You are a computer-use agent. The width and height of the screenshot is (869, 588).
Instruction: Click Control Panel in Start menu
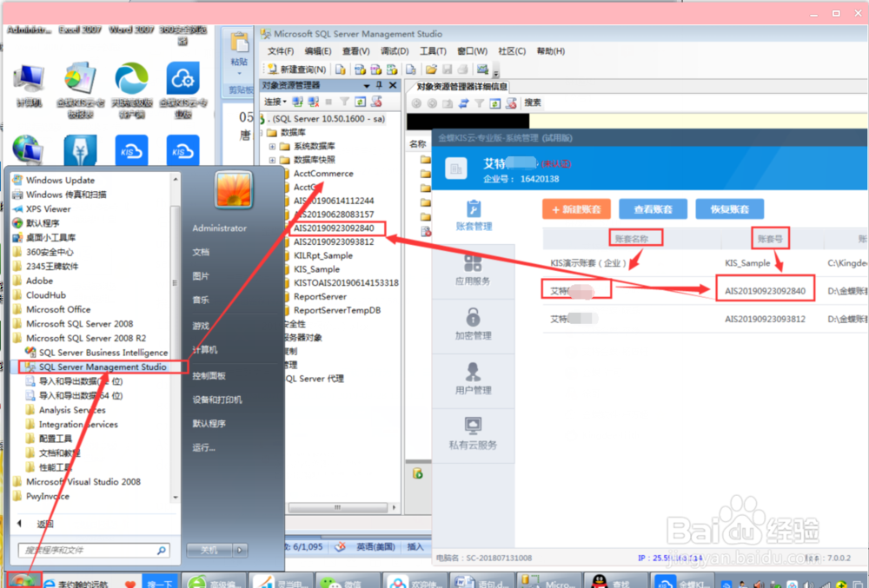[209, 376]
